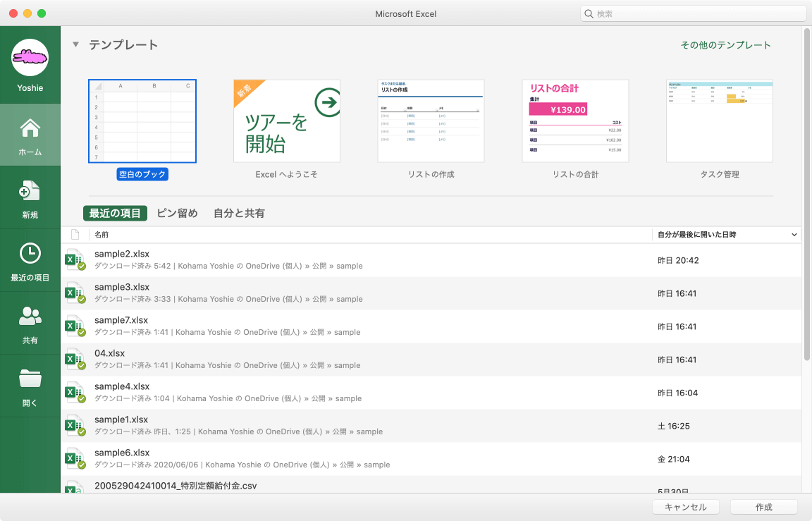Select the リストの作成 template thumbnail
Viewport: 812px width, 521px height.
(431, 121)
